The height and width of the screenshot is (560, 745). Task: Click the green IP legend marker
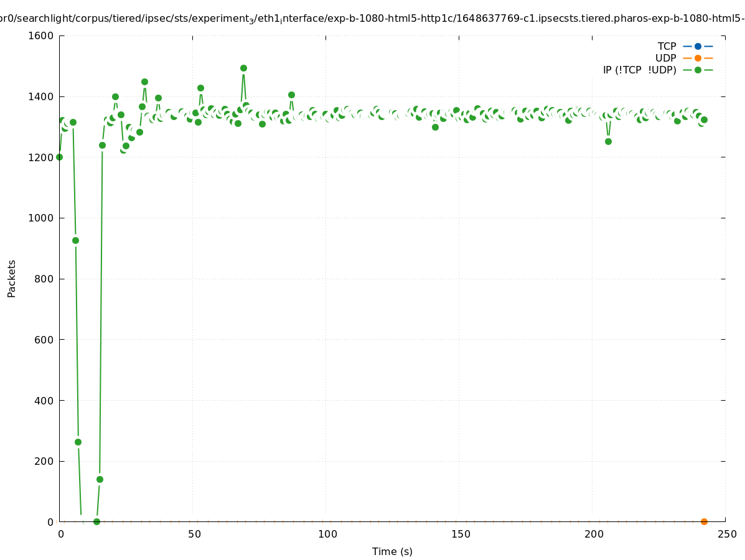[x=698, y=70]
